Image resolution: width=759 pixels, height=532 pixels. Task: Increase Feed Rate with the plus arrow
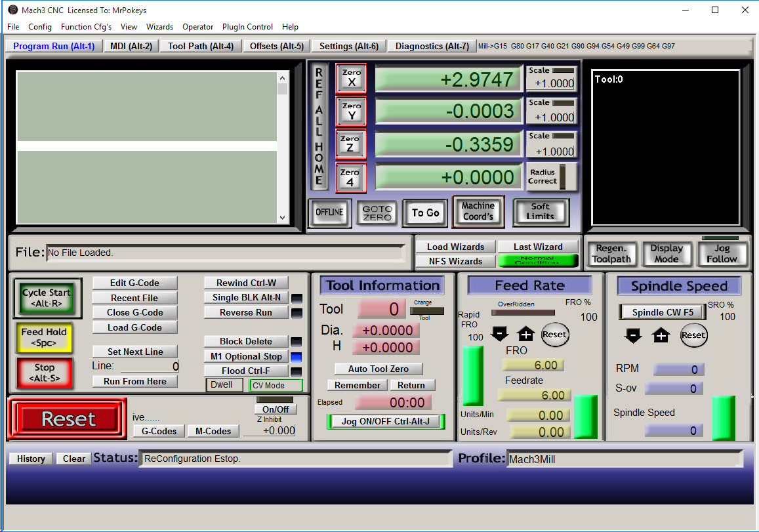pos(525,335)
